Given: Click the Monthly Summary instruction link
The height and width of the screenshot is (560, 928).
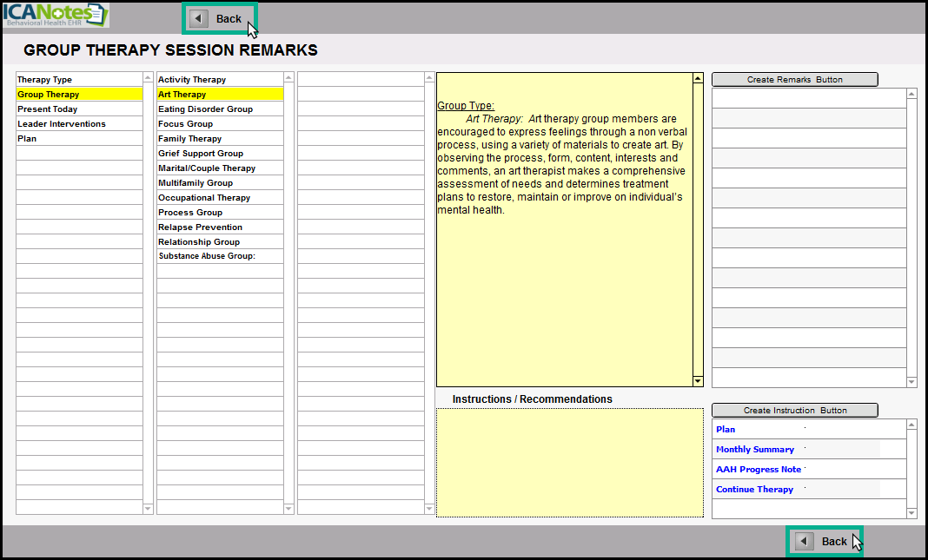Looking at the screenshot, I should (755, 450).
